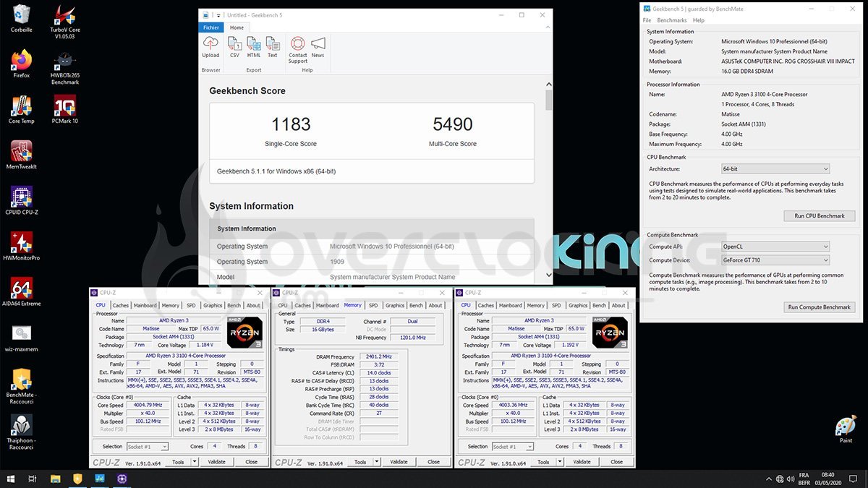Image resolution: width=868 pixels, height=488 pixels.
Task: Expand Tools arrow in the 4003.36 MHz CPU-Z window
Action: [560, 462]
